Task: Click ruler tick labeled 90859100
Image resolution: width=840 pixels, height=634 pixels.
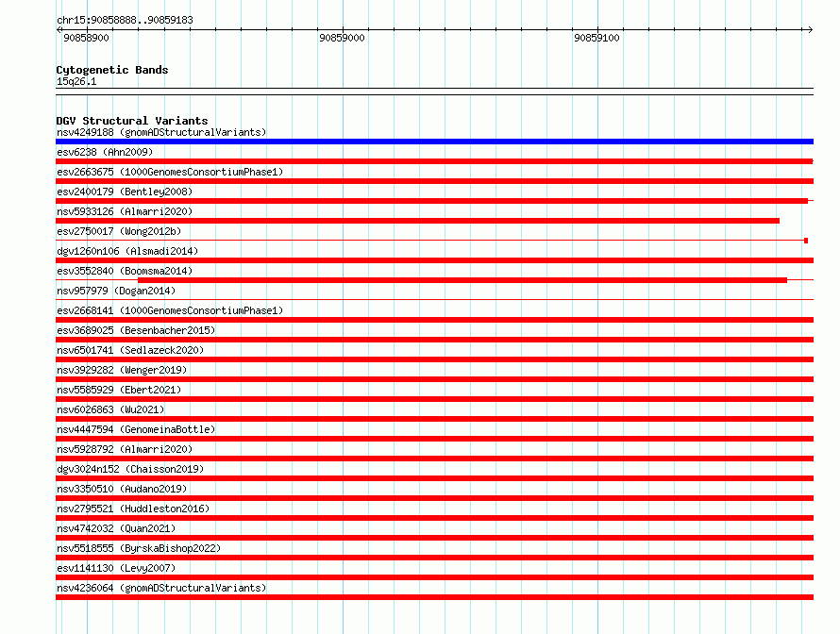Action: point(596,38)
